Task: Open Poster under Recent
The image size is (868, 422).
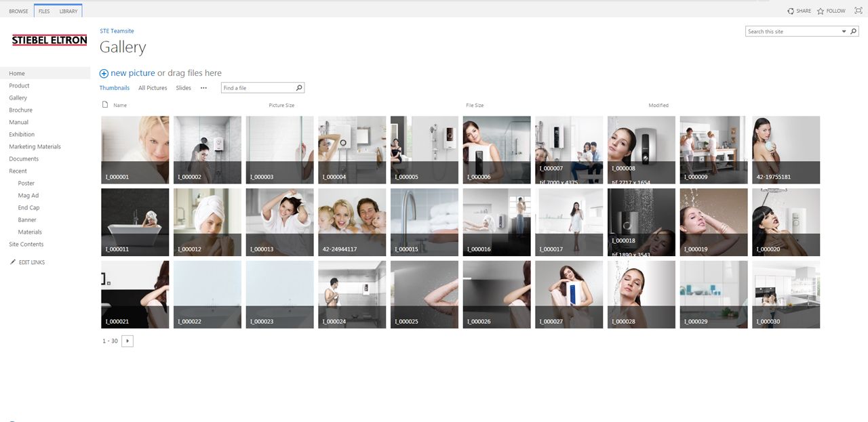Action: (x=26, y=183)
